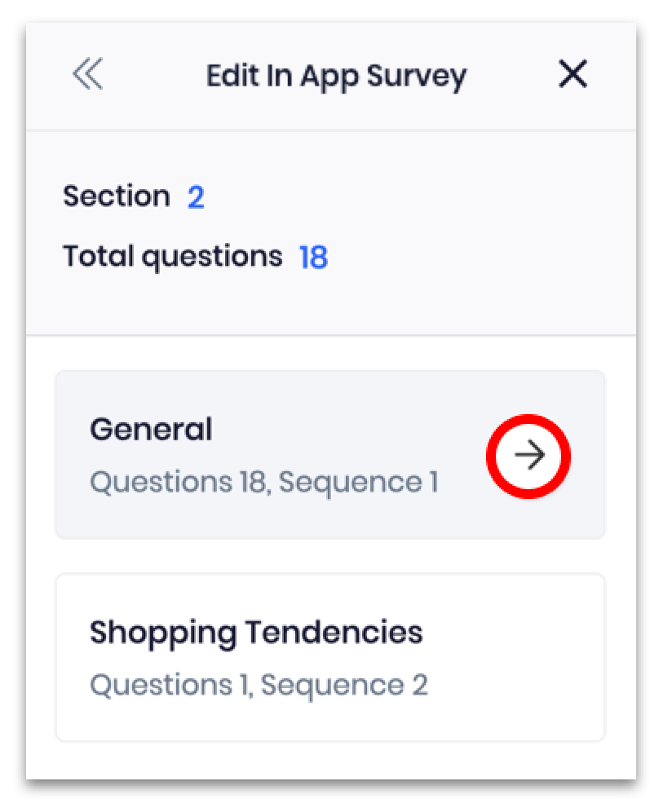Click the blue Section count 2
The image size is (672, 812).
(x=196, y=197)
